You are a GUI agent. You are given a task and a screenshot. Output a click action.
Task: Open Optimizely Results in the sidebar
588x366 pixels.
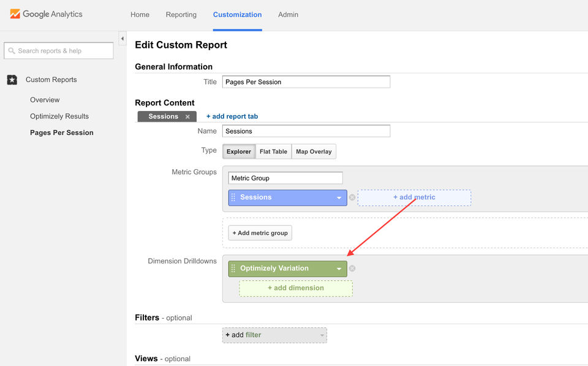tap(59, 116)
